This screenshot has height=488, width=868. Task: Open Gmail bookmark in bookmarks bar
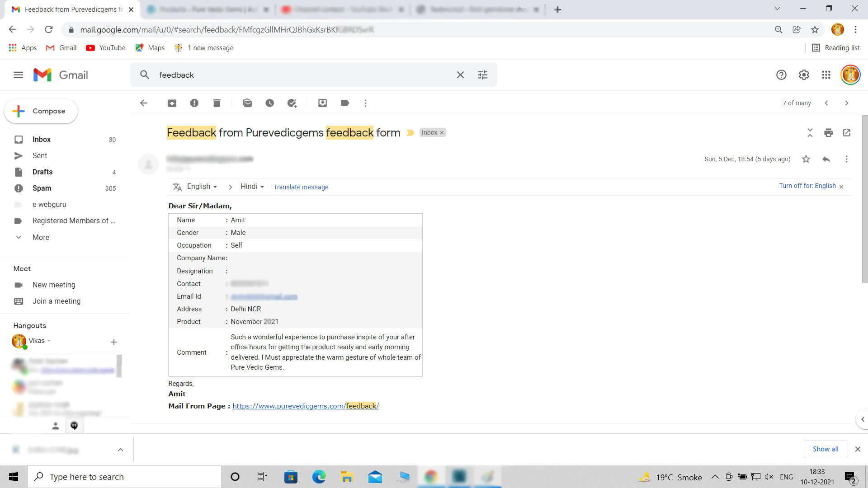click(x=61, y=48)
